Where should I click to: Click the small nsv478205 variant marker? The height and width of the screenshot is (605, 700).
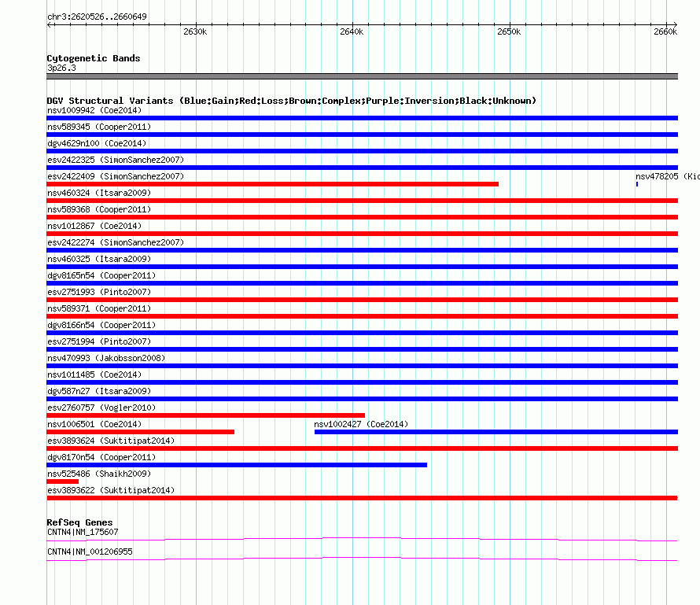[x=637, y=184]
